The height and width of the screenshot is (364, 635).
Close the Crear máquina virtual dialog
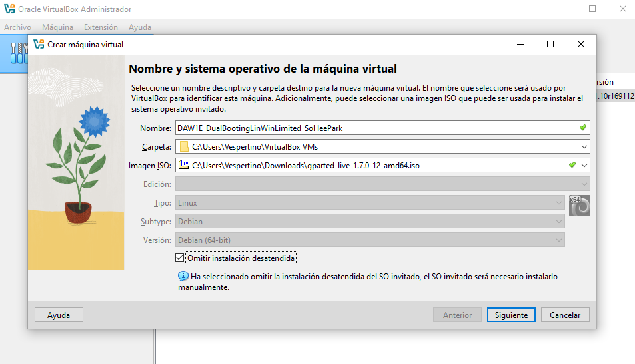click(x=581, y=44)
